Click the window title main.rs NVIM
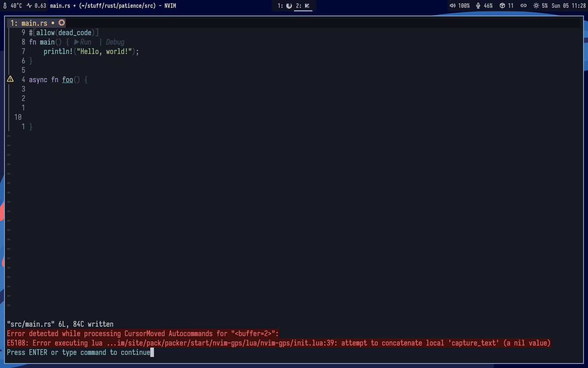This screenshot has height=368, width=588. [113, 6]
